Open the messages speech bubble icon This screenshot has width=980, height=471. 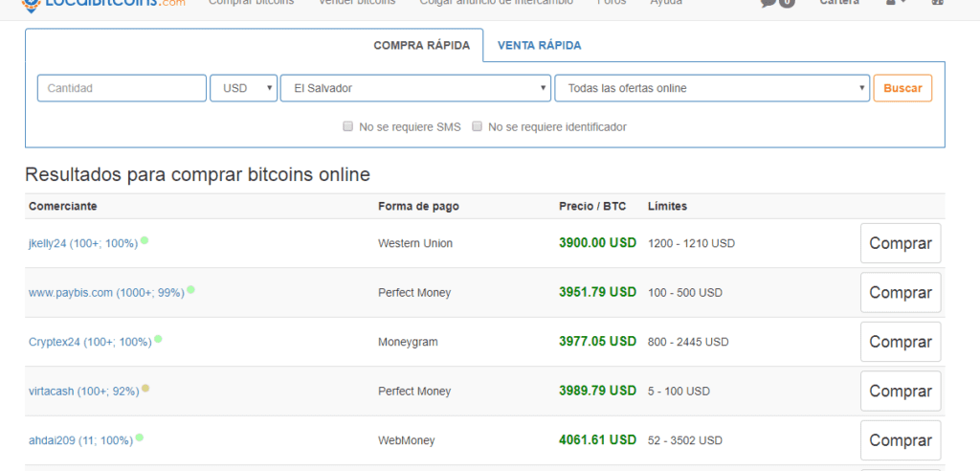(x=768, y=3)
